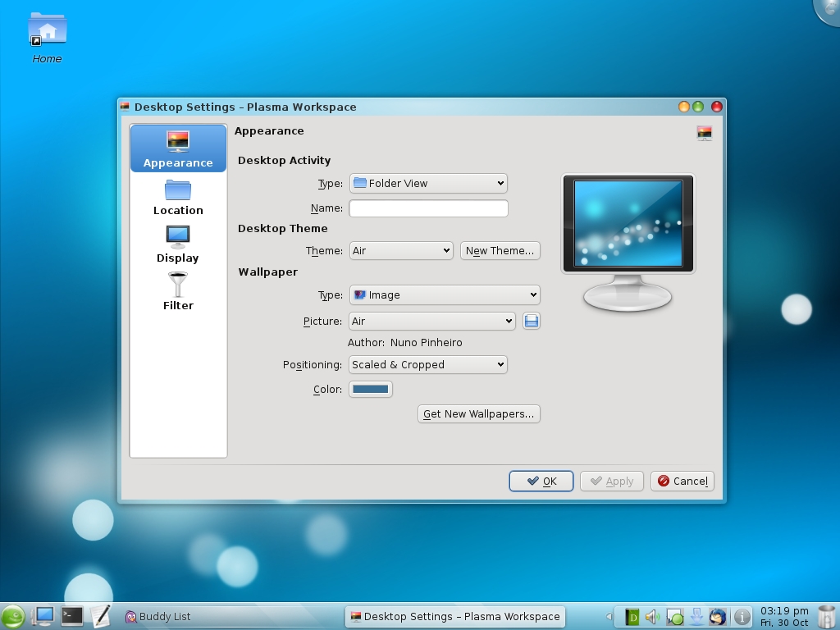This screenshot has height=630, width=840.
Task: Click the My Computer taskbar icon
Action: pyautogui.click(x=43, y=617)
